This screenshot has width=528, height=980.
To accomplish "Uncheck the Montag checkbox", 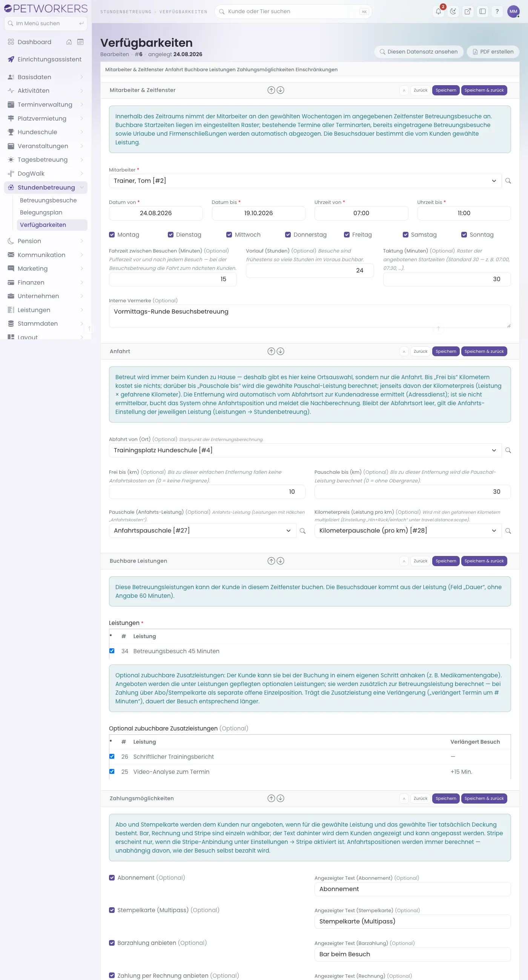I will pos(112,235).
